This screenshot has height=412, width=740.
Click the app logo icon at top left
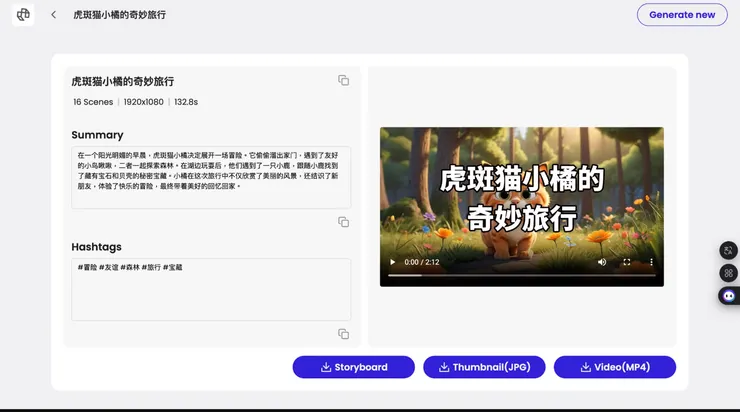[x=23, y=15]
